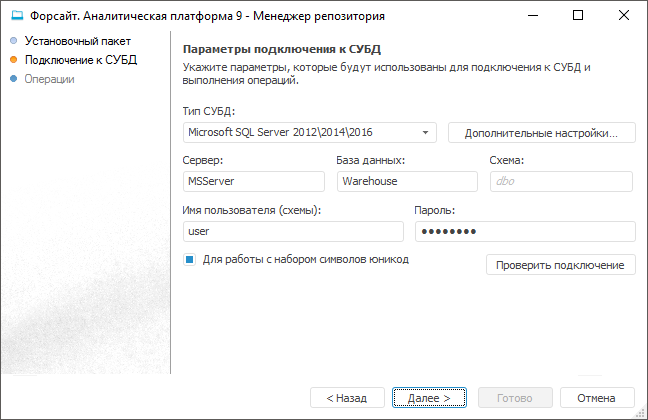Toggle the Unicode character set checkbox
This screenshot has height=420, width=648.
coord(189,260)
